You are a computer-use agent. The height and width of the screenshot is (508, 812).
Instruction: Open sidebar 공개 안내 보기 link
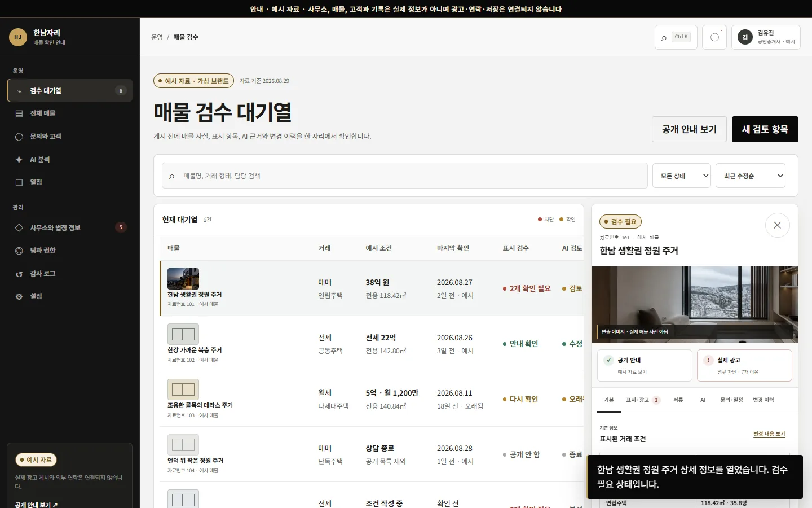pyautogui.click(x=36, y=504)
